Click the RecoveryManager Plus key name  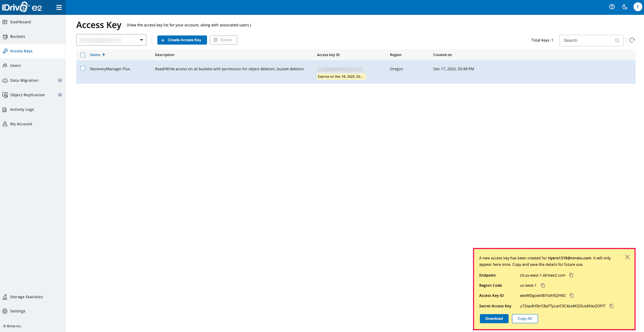pyautogui.click(x=110, y=69)
